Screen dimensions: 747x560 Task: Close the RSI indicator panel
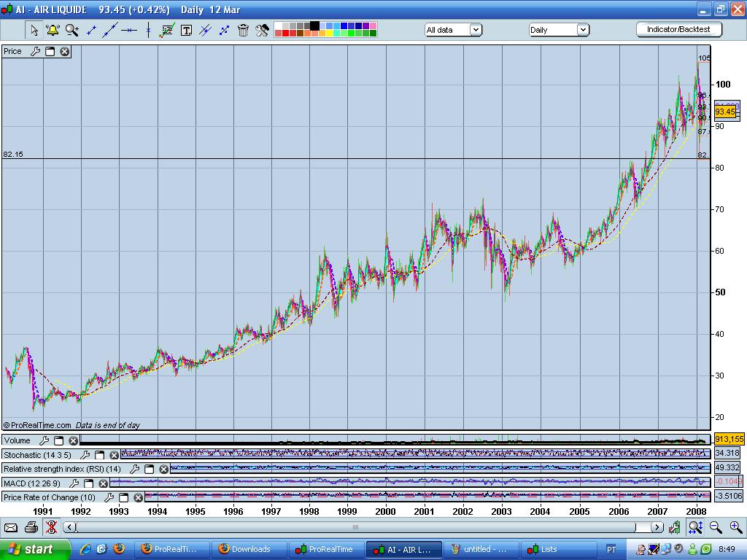point(164,469)
